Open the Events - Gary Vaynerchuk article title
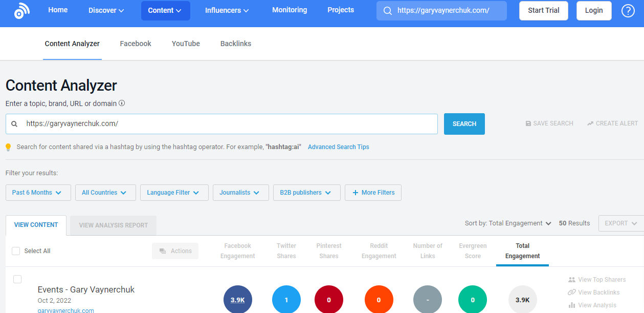 coord(86,289)
